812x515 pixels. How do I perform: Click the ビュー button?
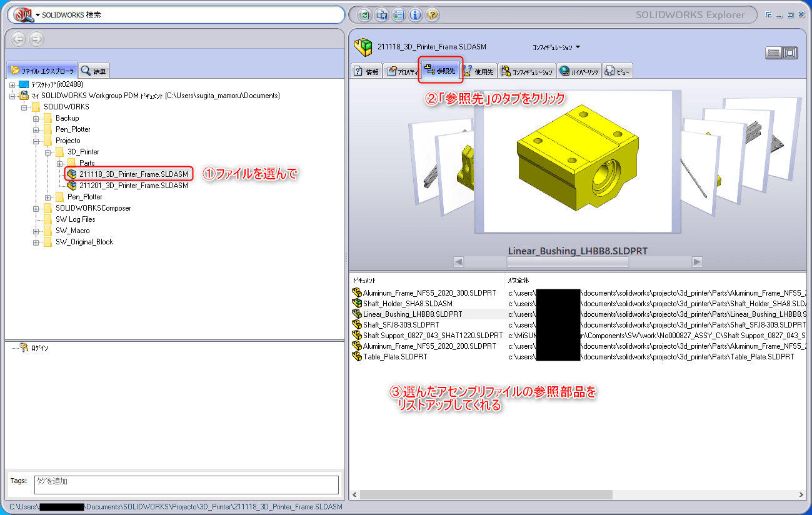pos(618,71)
